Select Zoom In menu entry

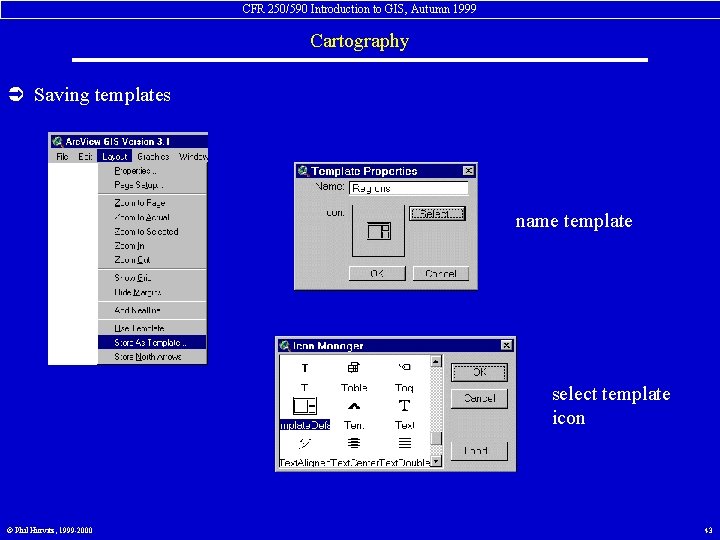tap(152, 246)
